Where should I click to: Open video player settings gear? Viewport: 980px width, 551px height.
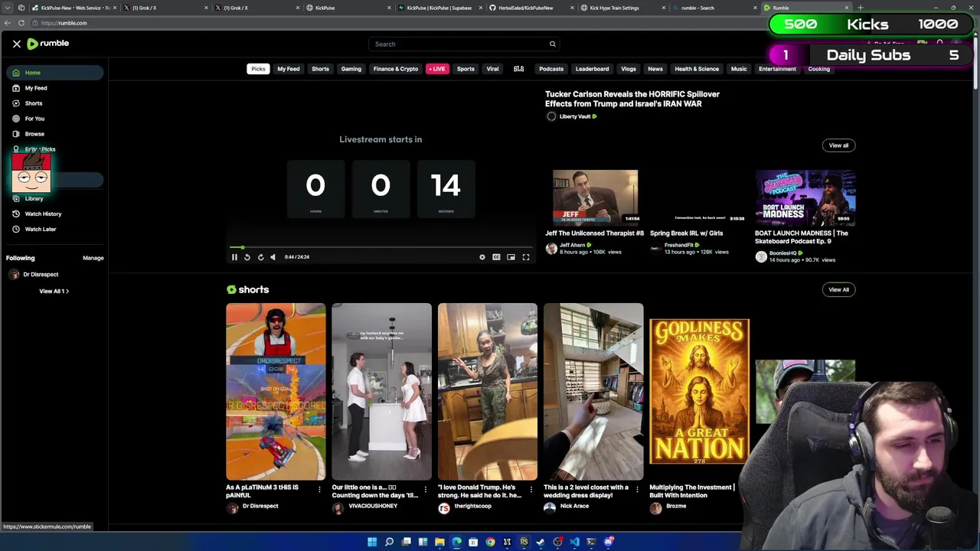482,257
